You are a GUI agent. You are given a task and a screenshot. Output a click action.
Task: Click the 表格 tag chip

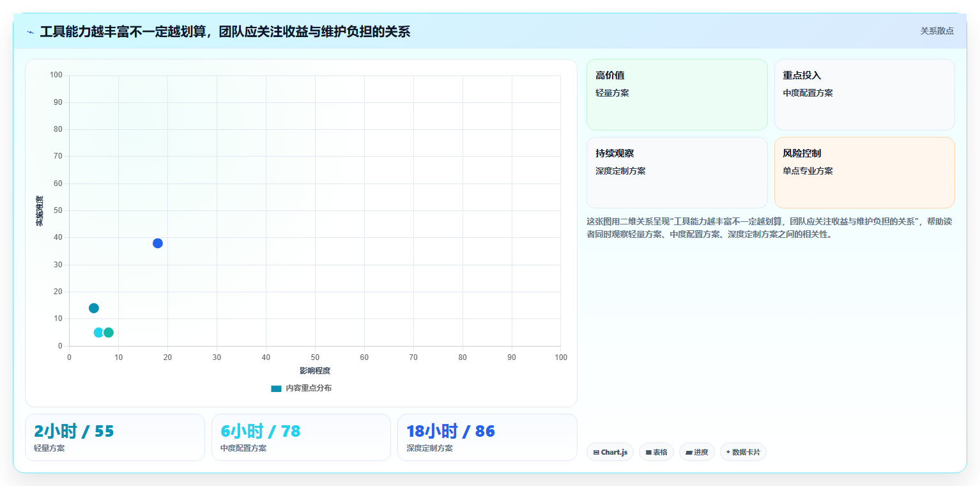pos(656,452)
